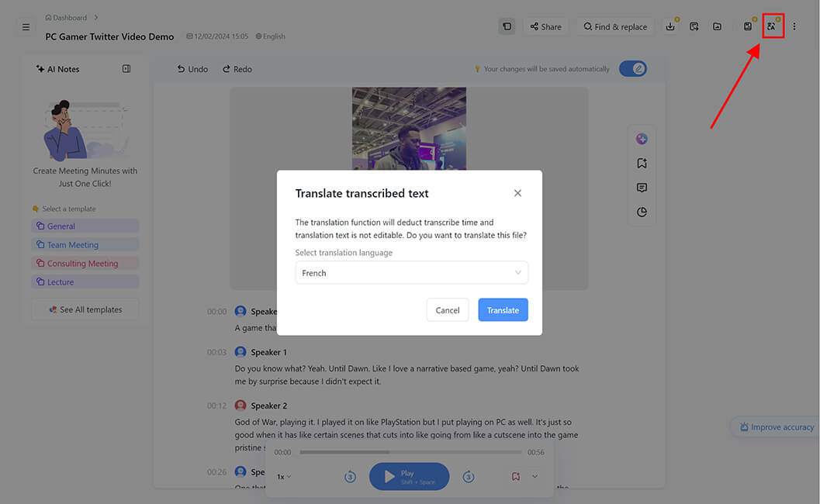Undo the last edit
The width and height of the screenshot is (820, 504).
[192, 69]
